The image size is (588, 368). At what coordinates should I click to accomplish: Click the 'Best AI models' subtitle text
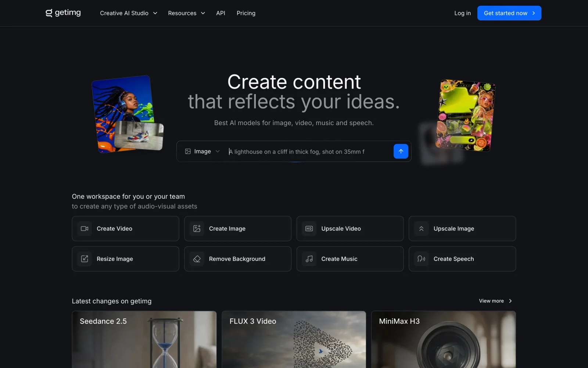coord(294,123)
